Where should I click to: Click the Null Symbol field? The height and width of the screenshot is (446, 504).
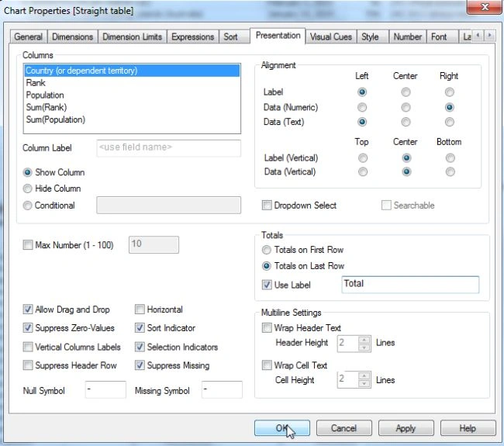click(x=105, y=389)
